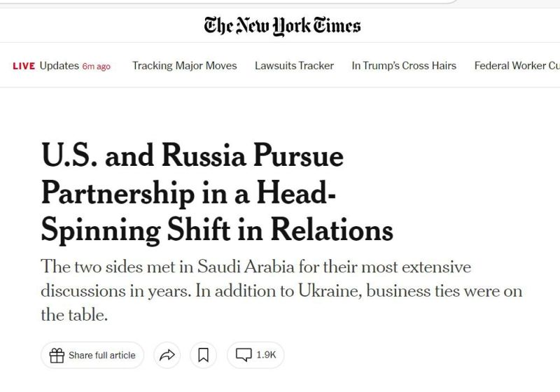Select Lawsuits Tracker in navigation
Viewport: 560px width, 392px height.
[294, 66]
